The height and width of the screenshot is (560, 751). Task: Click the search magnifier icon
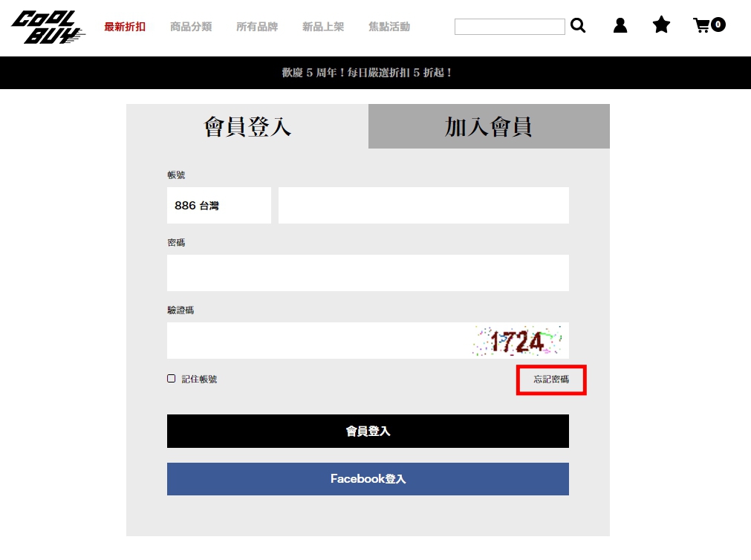tap(578, 25)
